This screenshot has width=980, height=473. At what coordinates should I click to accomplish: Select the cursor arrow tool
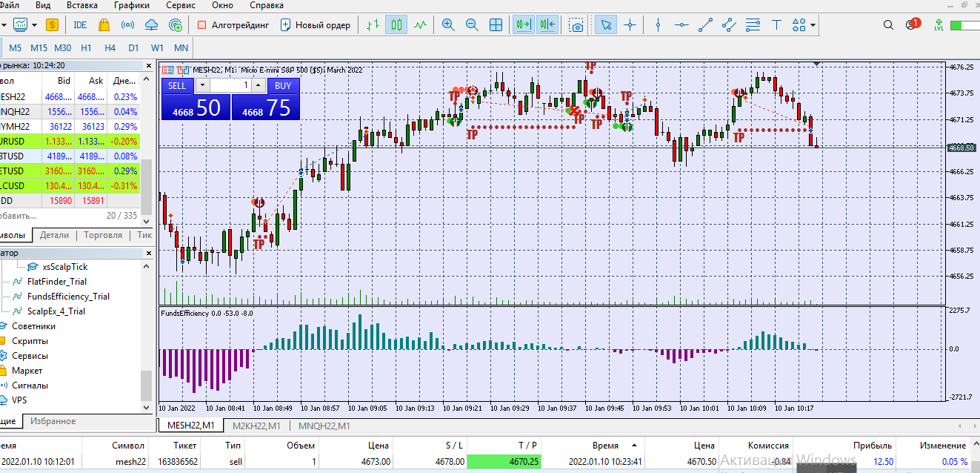point(606,24)
